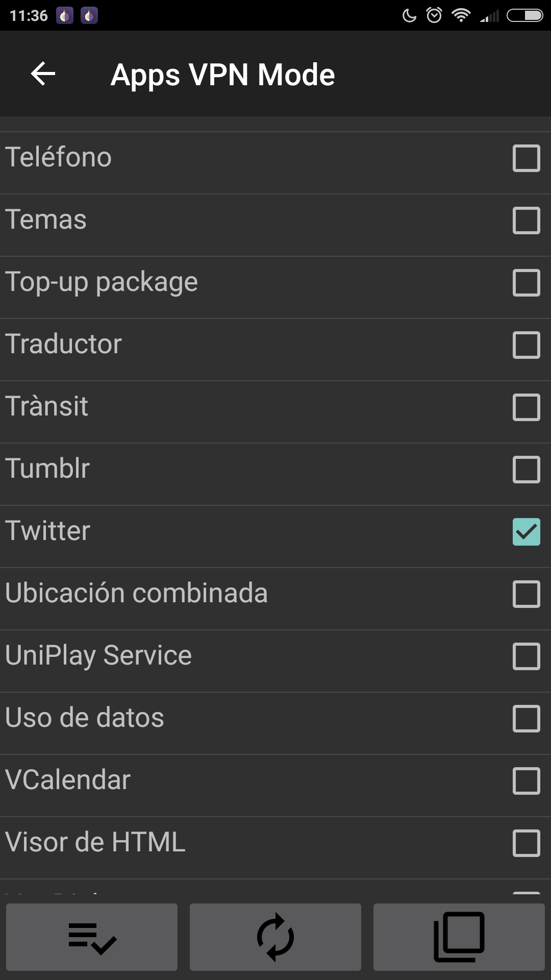This screenshot has width=551, height=980.
Task: Tap the select-all checklist icon
Action: (92, 937)
